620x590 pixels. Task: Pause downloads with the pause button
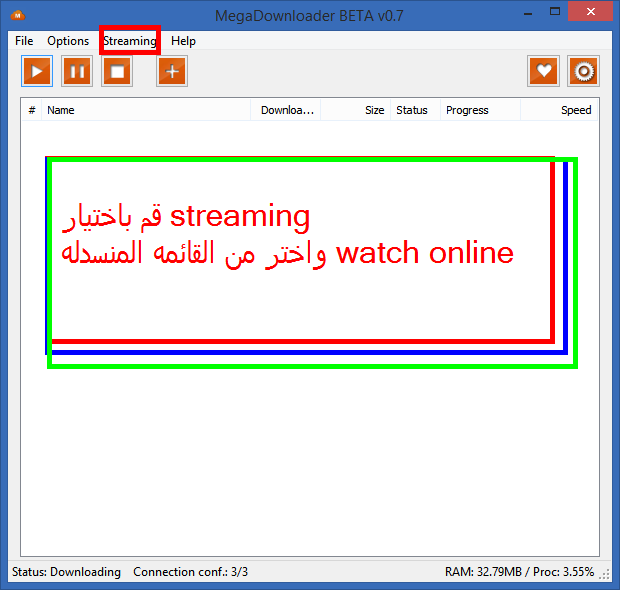[77, 71]
